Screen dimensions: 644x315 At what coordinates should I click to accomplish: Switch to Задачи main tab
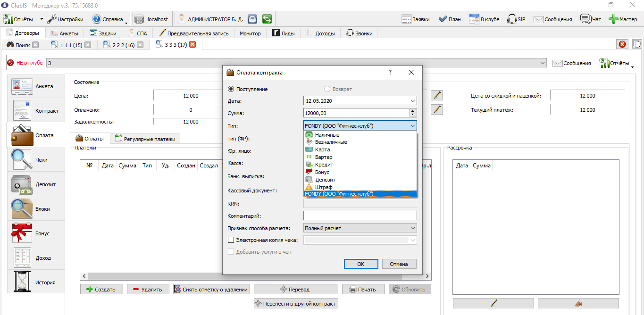[x=103, y=33]
